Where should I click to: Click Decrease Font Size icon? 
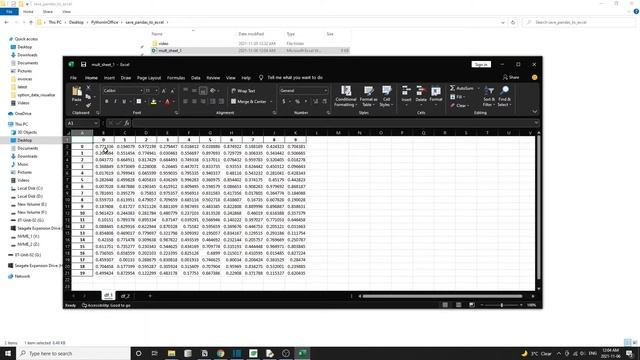tap(172, 91)
